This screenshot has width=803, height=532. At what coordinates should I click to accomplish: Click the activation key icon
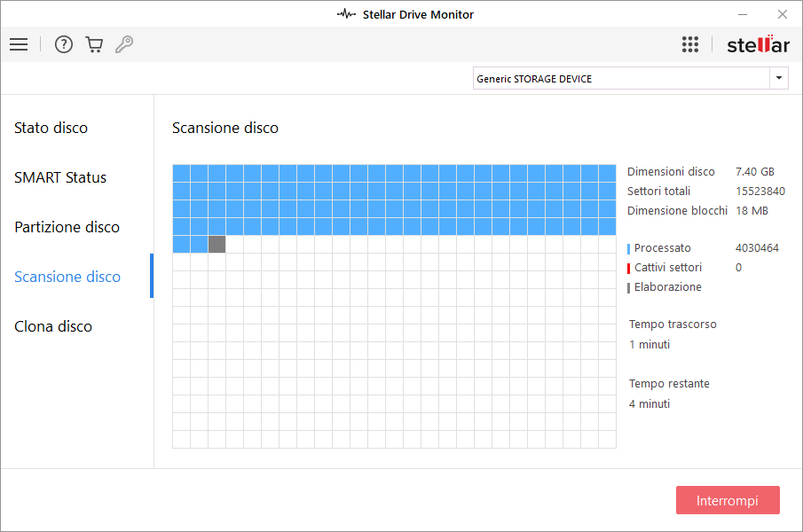tap(124, 44)
